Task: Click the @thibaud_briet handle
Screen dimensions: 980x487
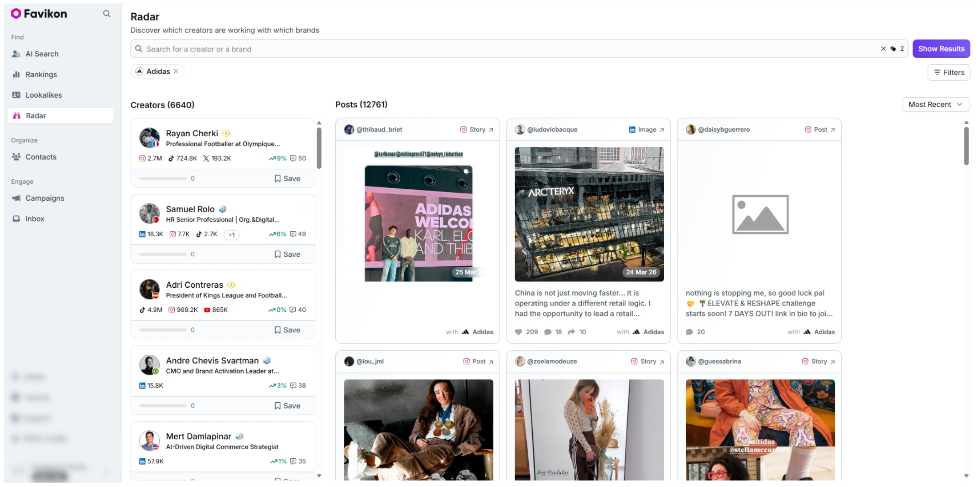Action: [379, 130]
